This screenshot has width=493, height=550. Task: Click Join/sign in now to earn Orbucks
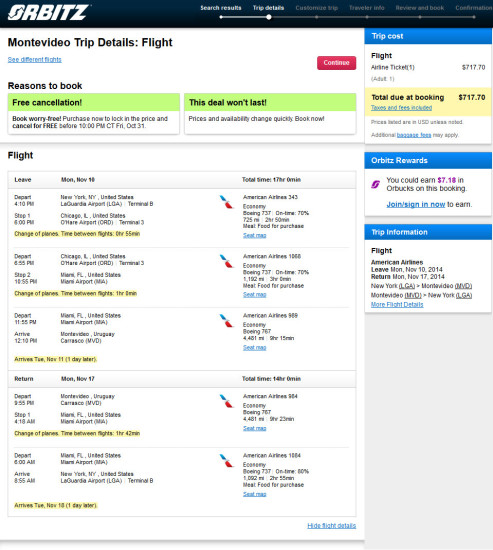coord(416,204)
